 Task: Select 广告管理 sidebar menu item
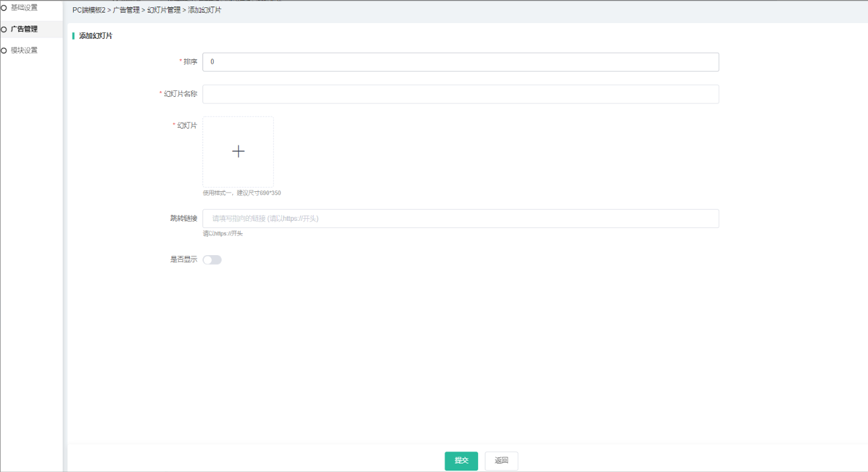pos(24,29)
